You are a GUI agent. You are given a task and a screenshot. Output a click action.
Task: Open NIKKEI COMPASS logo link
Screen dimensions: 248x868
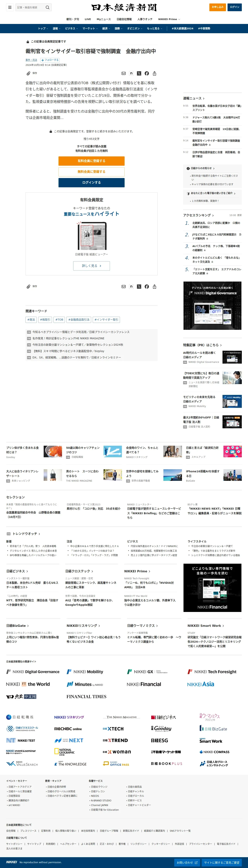214,752
